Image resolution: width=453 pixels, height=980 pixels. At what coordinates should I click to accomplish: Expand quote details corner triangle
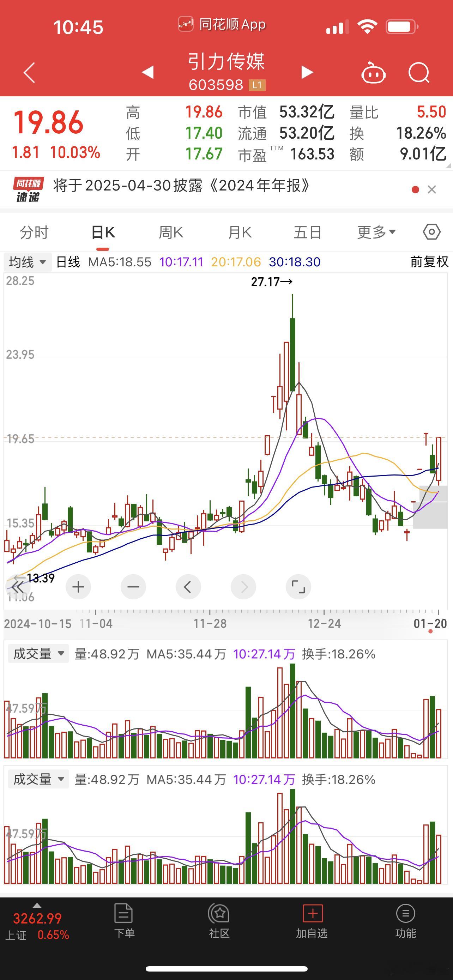click(448, 165)
